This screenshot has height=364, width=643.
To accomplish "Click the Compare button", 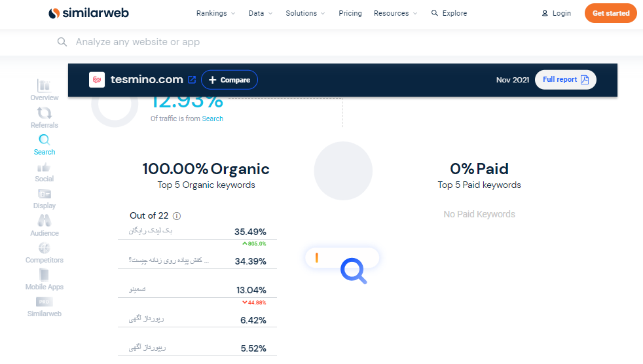I will [229, 79].
